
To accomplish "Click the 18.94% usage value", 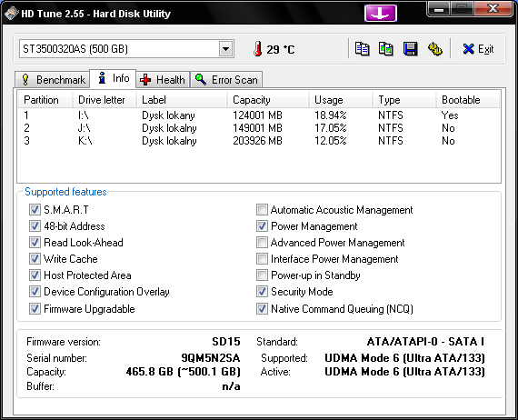I will [331, 115].
